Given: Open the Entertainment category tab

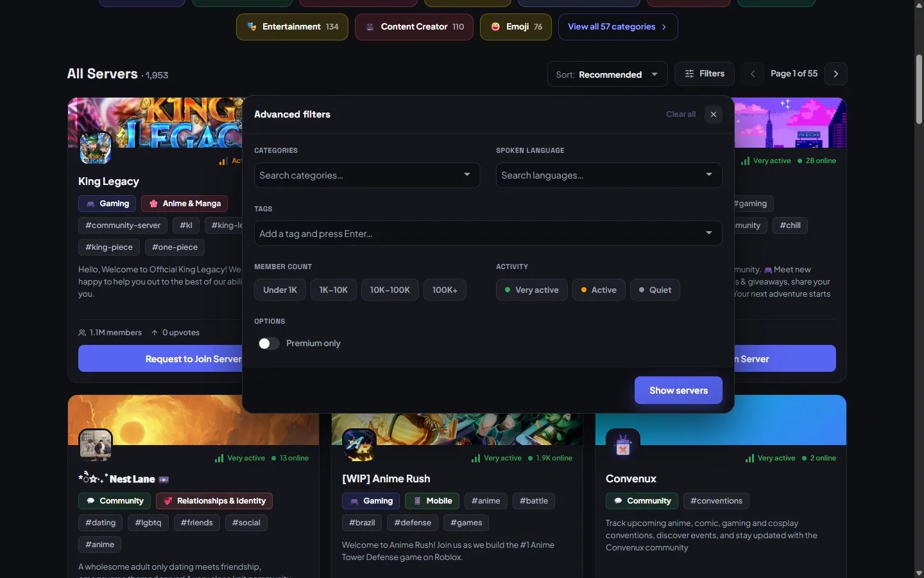Looking at the screenshot, I should coord(292,27).
